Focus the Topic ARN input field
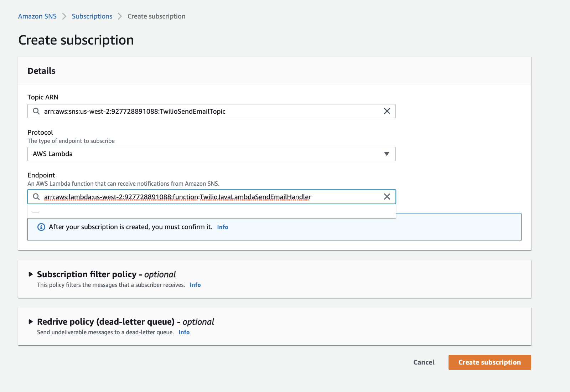570x392 pixels. tap(212, 111)
